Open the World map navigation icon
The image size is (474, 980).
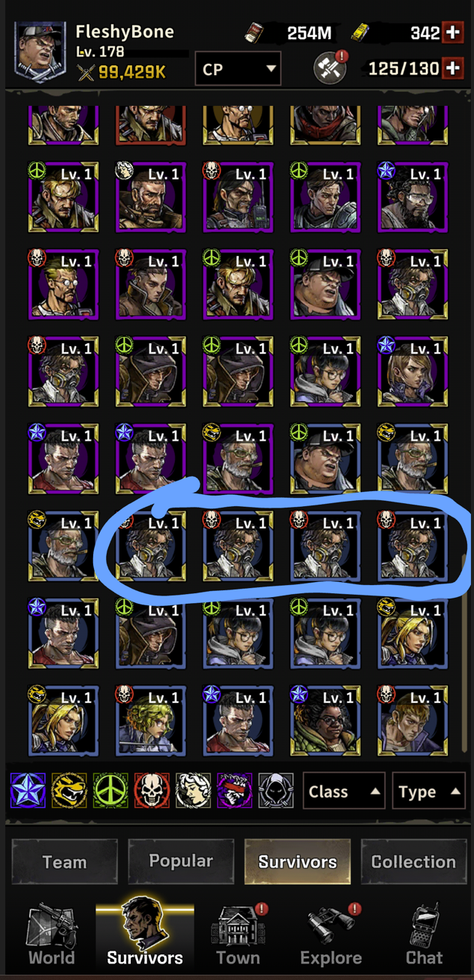[51, 935]
